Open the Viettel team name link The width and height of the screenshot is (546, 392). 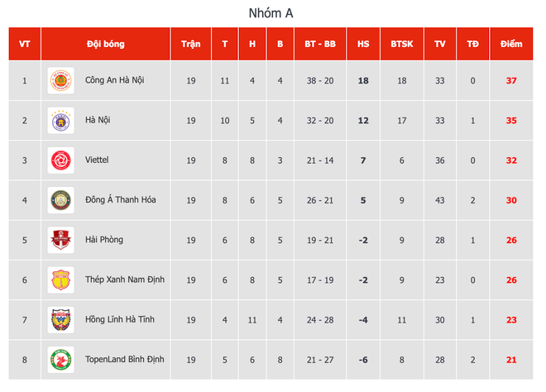click(x=97, y=160)
